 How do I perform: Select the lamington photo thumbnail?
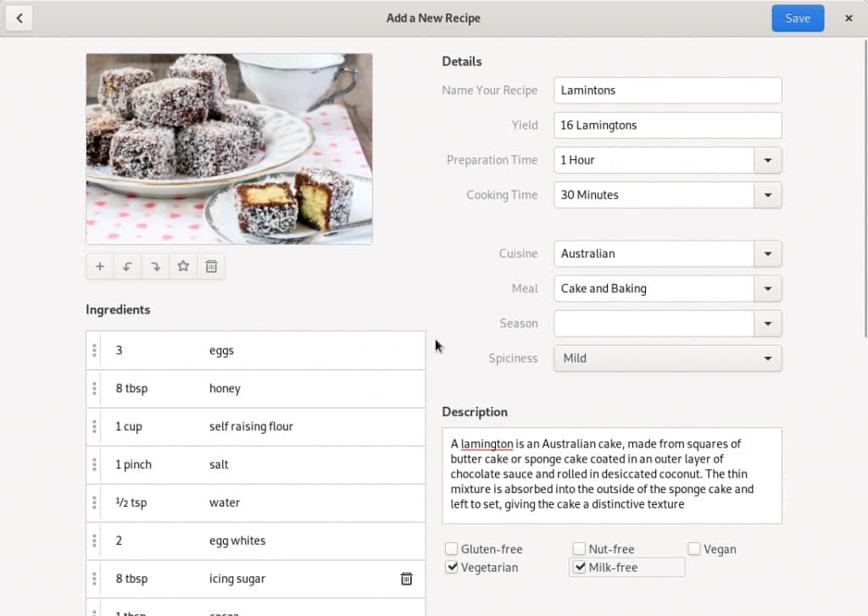pyautogui.click(x=229, y=149)
